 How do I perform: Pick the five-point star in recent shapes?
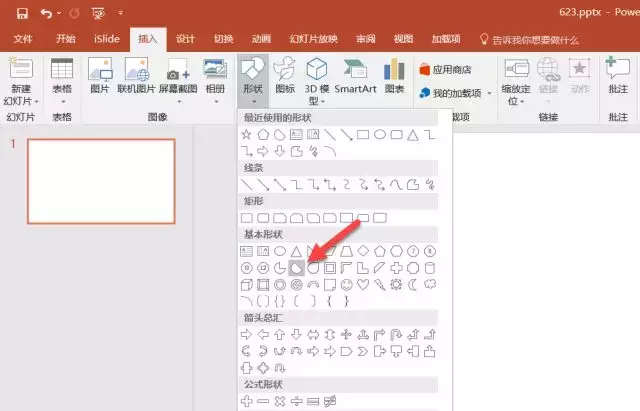(x=246, y=134)
